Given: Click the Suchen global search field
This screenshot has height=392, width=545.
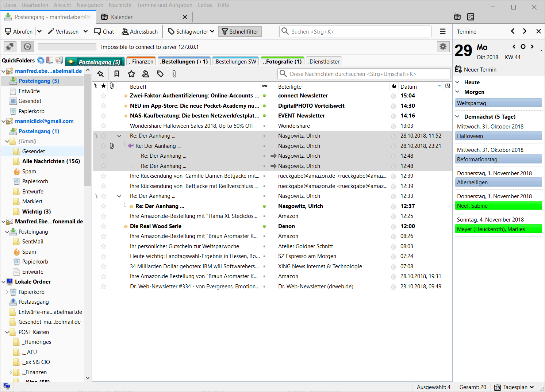Looking at the screenshot, I should coord(360,32).
